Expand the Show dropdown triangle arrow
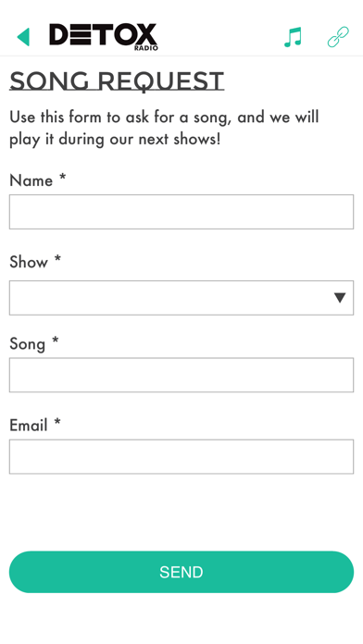Image resolution: width=363 pixels, height=644 pixels. click(340, 298)
